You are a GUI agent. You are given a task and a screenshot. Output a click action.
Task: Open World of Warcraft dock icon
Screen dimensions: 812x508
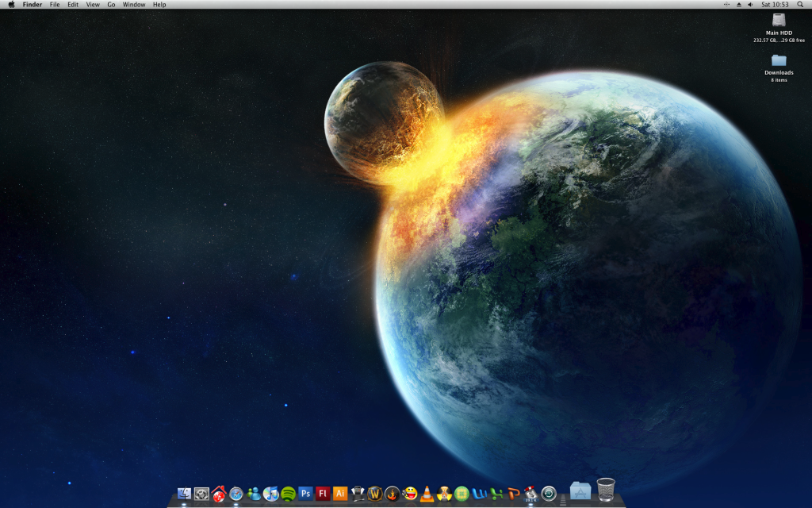point(375,494)
